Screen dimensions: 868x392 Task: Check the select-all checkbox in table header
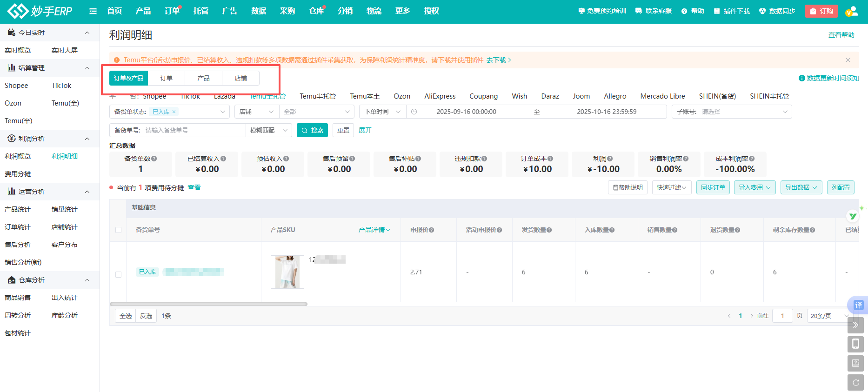click(118, 230)
